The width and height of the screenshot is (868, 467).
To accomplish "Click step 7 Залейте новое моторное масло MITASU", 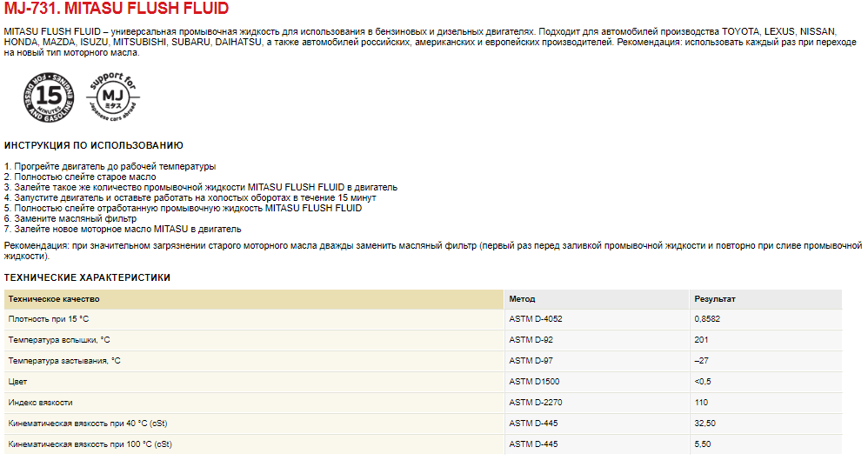I will click(123, 229).
